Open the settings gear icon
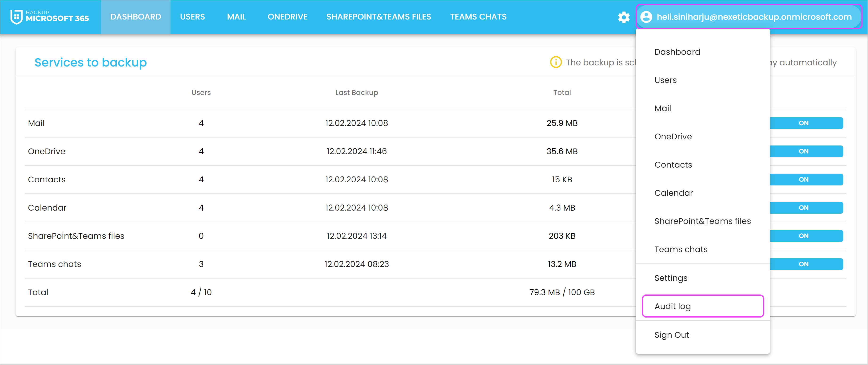 [x=624, y=17]
